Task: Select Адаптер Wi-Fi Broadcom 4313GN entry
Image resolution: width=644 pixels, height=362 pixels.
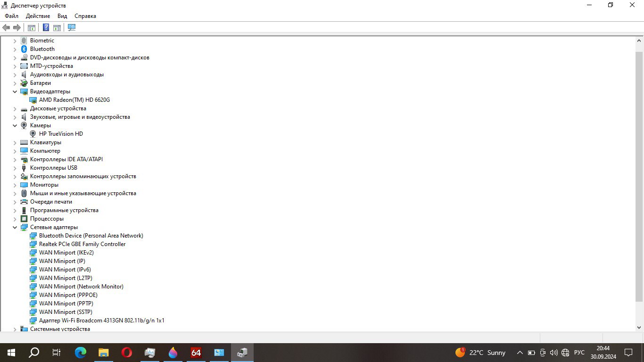Action: pyautogui.click(x=102, y=321)
